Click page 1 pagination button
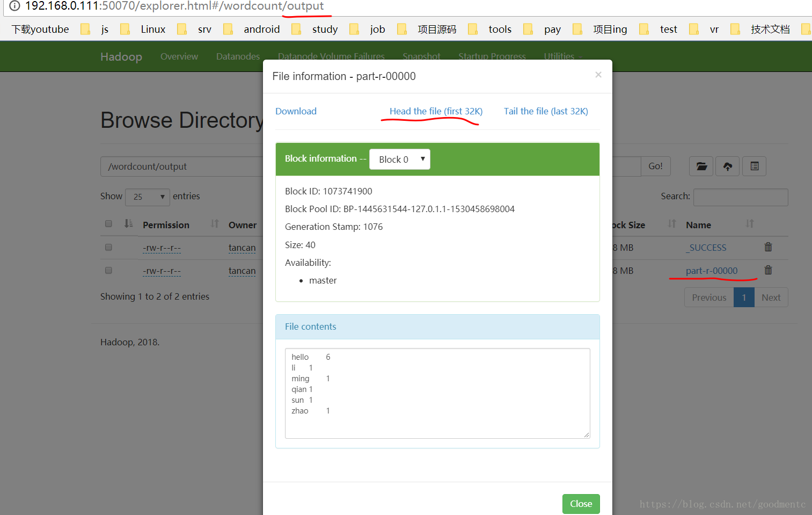The image size is (812, 515). point(744,298)
